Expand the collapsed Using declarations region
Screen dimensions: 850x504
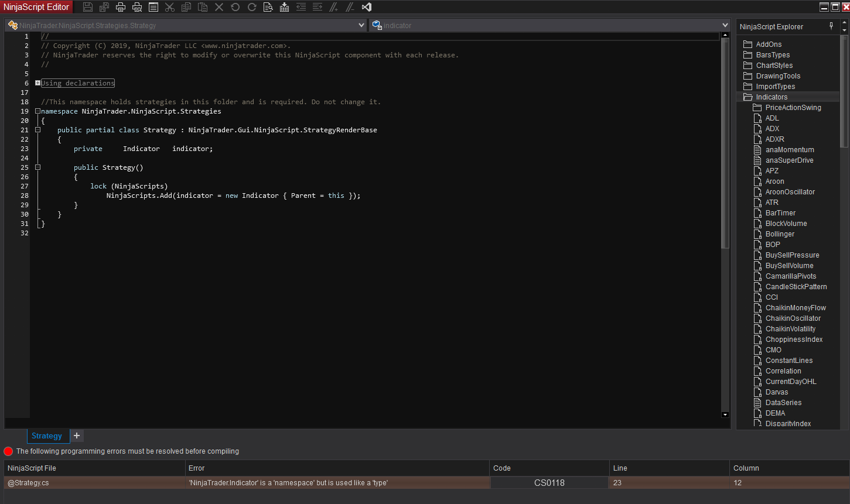[x=37, y=83]
